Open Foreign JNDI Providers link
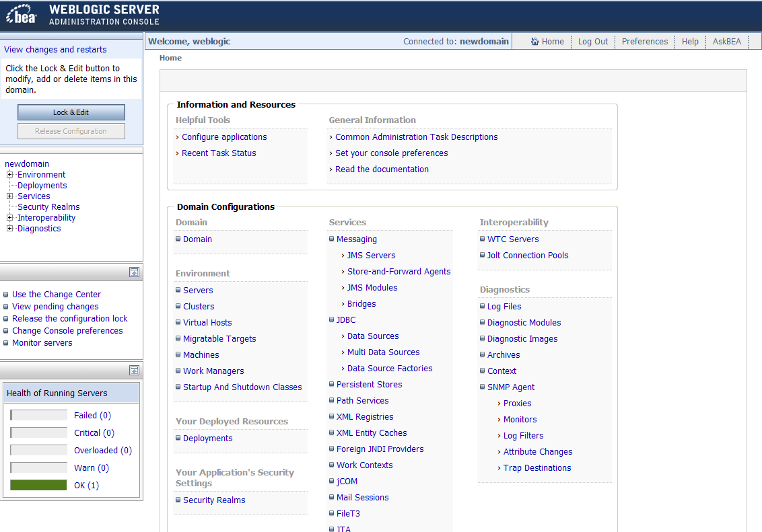 380,449
